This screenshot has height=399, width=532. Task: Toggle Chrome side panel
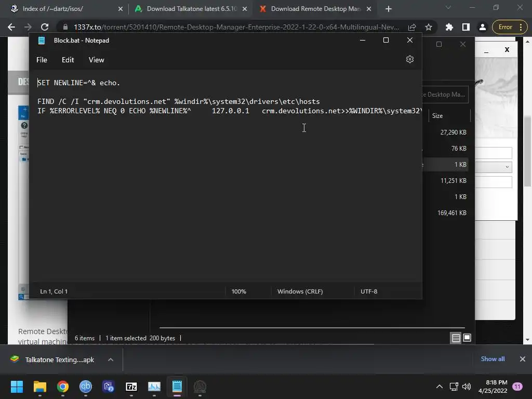(x=466, y=27)
